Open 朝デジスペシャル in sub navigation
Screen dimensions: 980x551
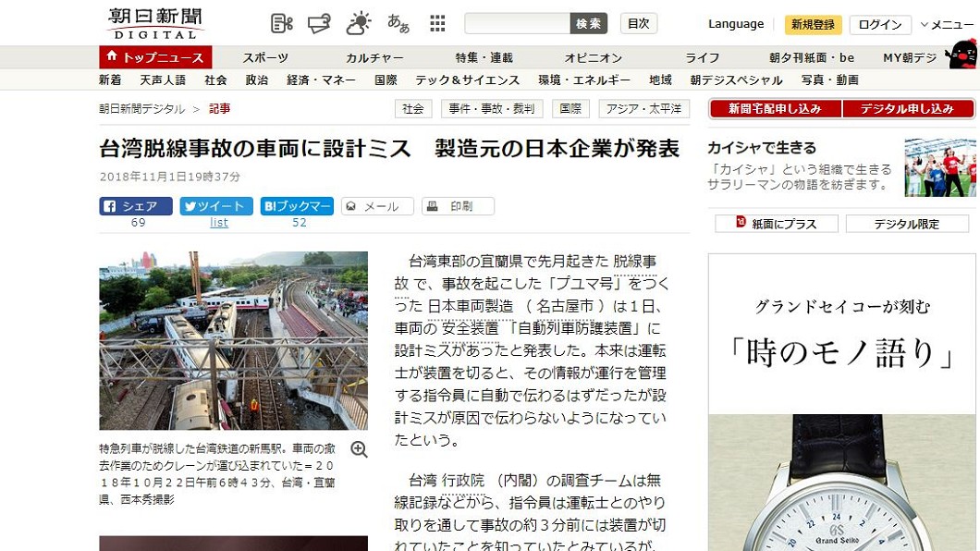pyautogui.click(x=736, y=80)
